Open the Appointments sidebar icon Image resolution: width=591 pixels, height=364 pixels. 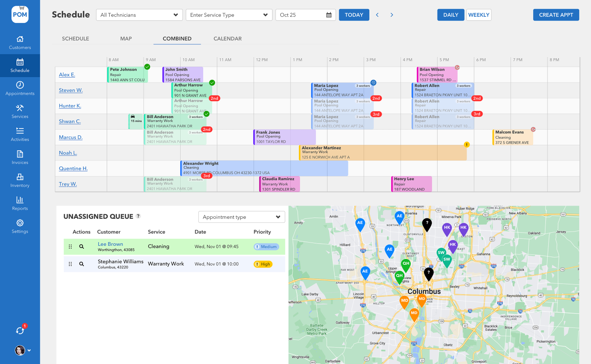coord(20,89)
